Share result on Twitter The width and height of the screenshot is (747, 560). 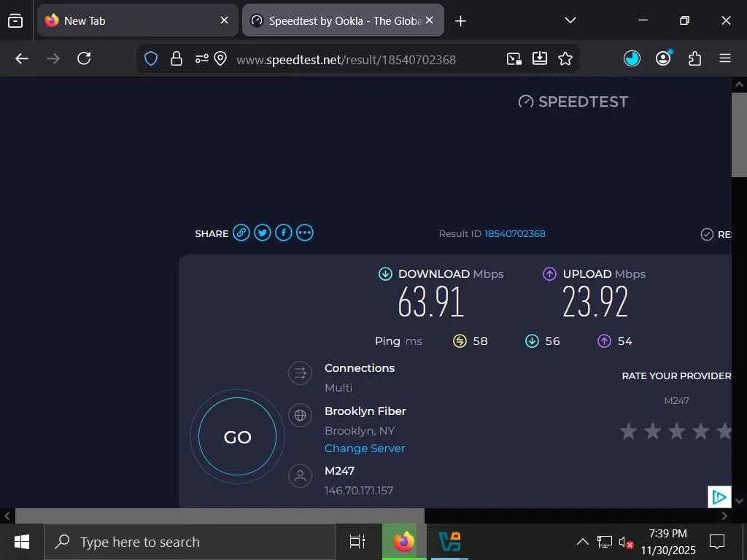(262, 233)
